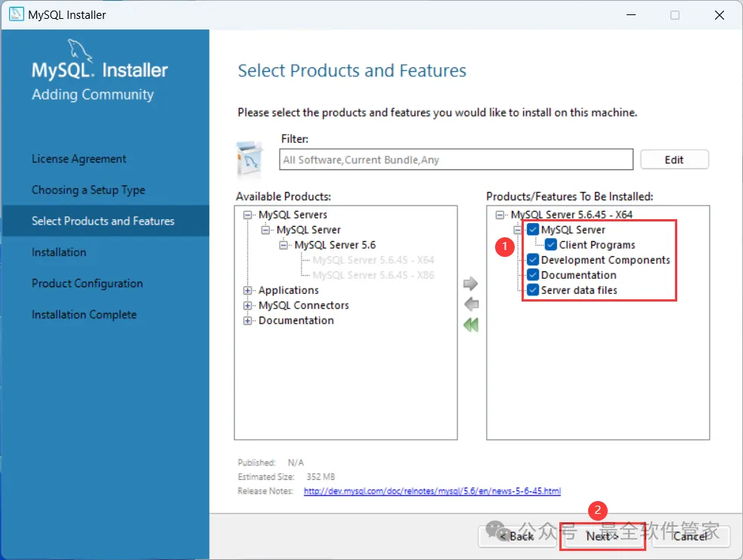Open the Product Configuration step
This screenshot has width=743, height=560.
87,283
